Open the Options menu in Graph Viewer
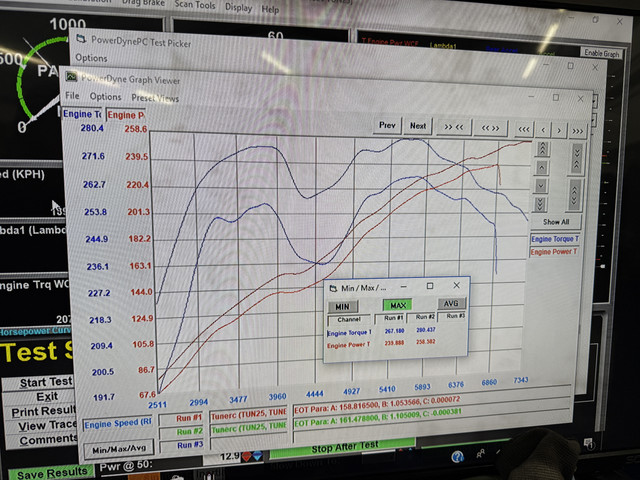 [x=105, y=97]
